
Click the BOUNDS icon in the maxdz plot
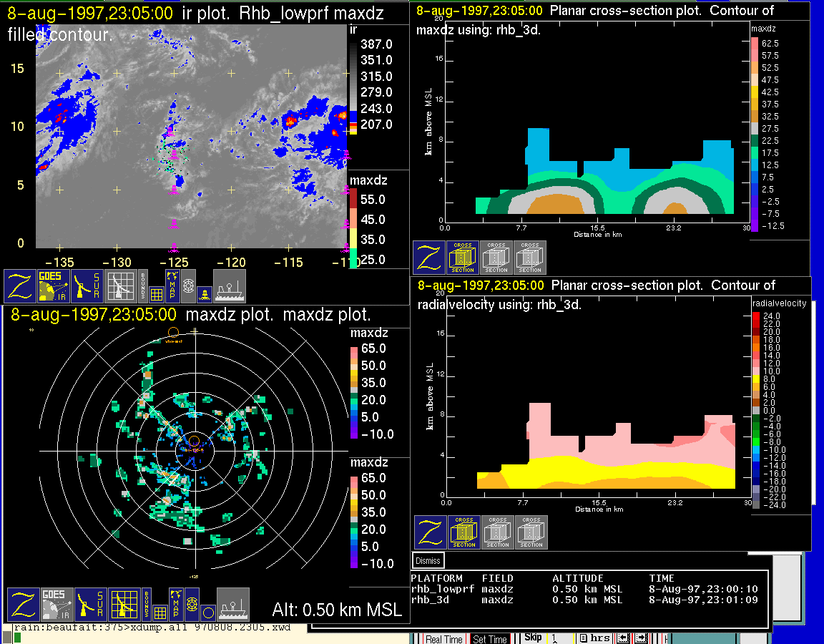(x=146, y=605)
